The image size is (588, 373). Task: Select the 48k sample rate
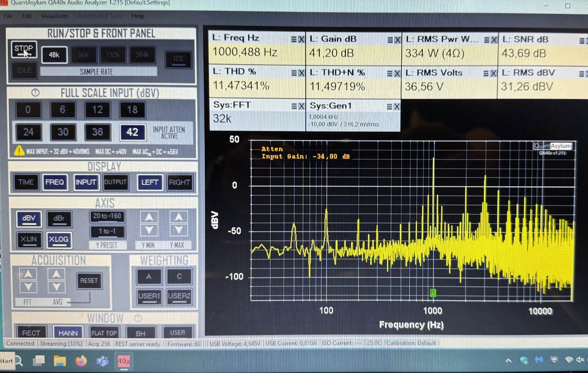tap(54, 55)
